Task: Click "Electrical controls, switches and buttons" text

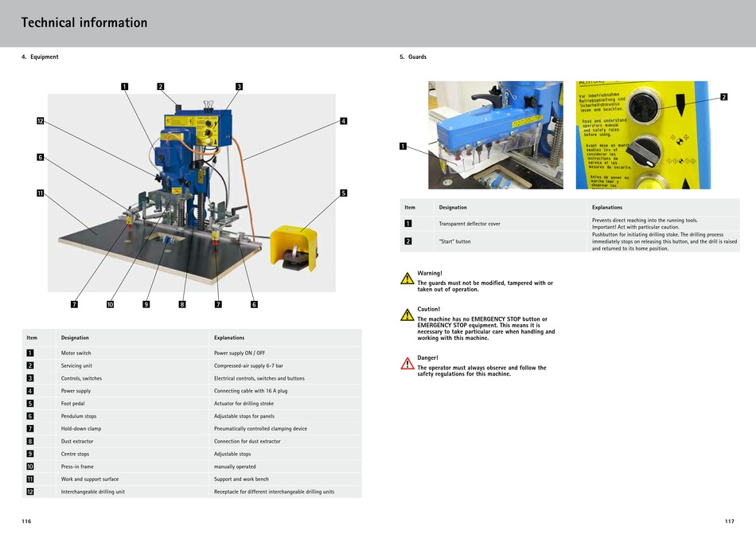Action: pyautogui.click(x=259, y=378)
